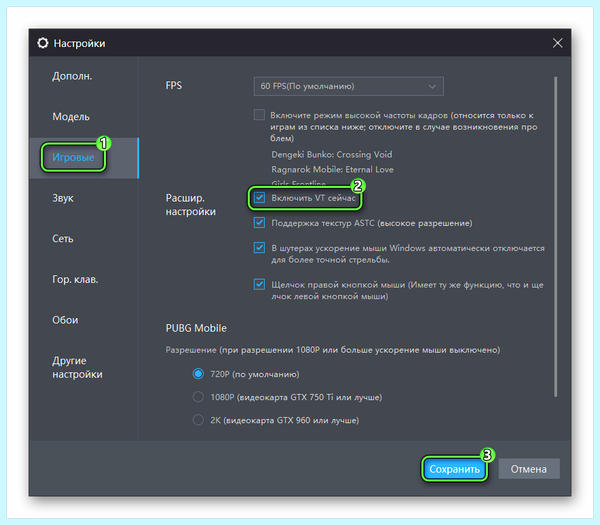This screenshot has height=525, width=600.
Task: Click the Разрешение description text
Action: pyautogui.click(x=333, y=350)
